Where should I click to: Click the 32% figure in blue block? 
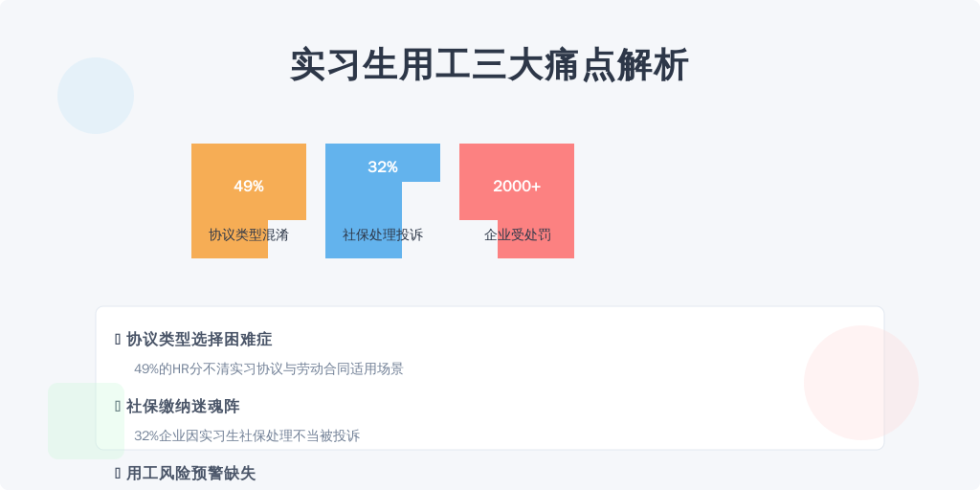coord(383,167)
